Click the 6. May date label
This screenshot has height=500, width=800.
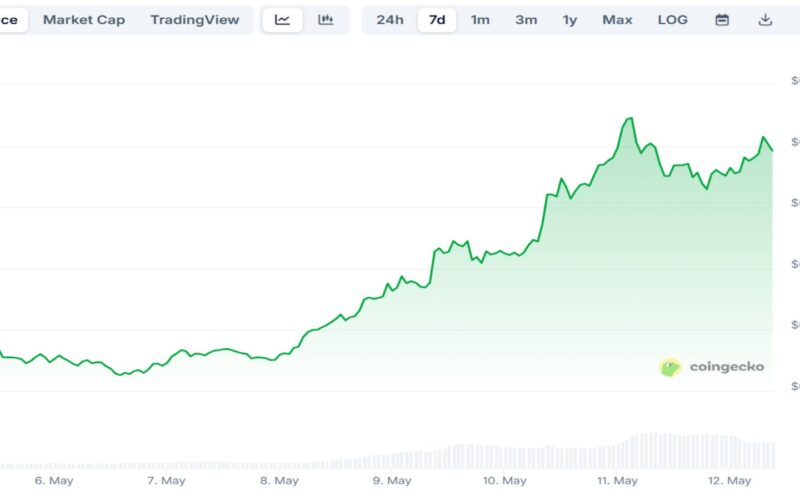tap(54, 481)
